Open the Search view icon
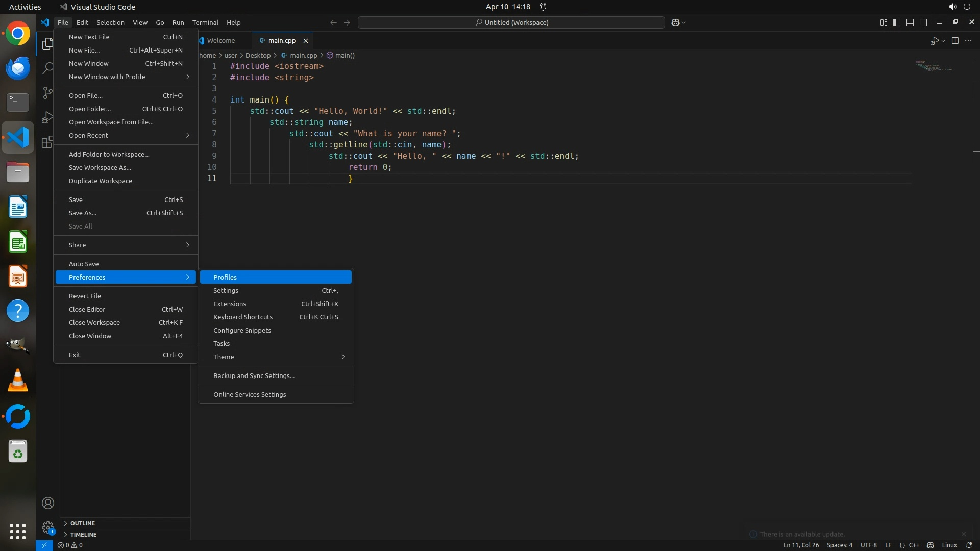This screenshot has height=551, width=980. pyautogui.click(x=47, y=68)
